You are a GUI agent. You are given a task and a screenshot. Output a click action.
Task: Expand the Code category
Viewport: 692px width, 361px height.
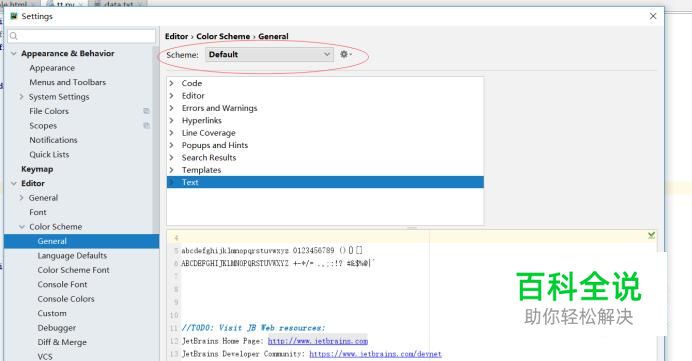click(x=172, y=83)
